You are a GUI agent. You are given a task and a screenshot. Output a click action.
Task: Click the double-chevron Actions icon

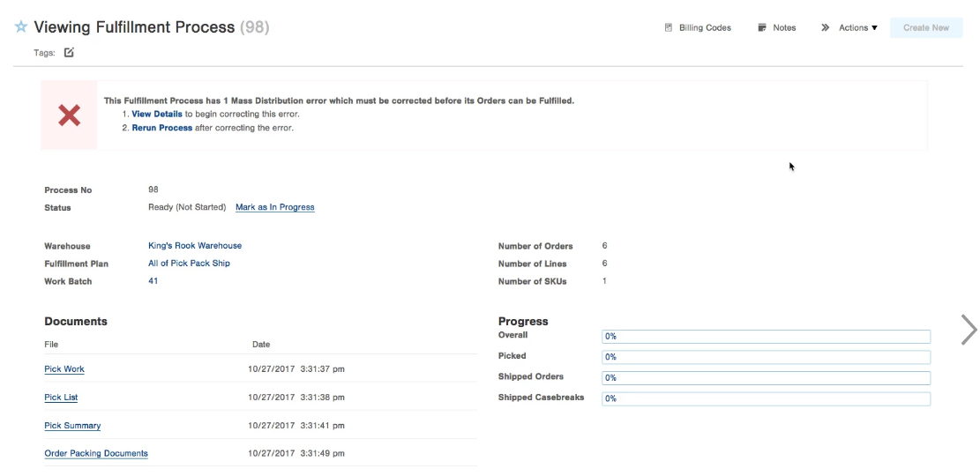point(826,28)
